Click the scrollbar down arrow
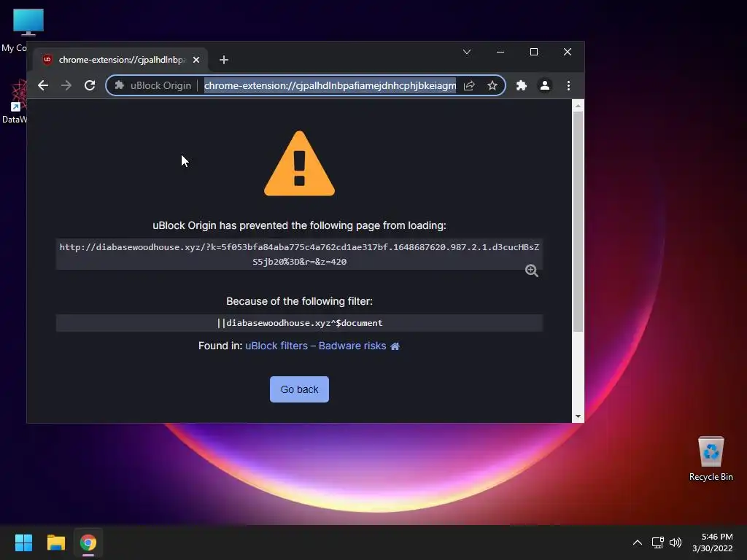Image resolution: width=747 pixels, height=560 pixels. coord(578,416)
